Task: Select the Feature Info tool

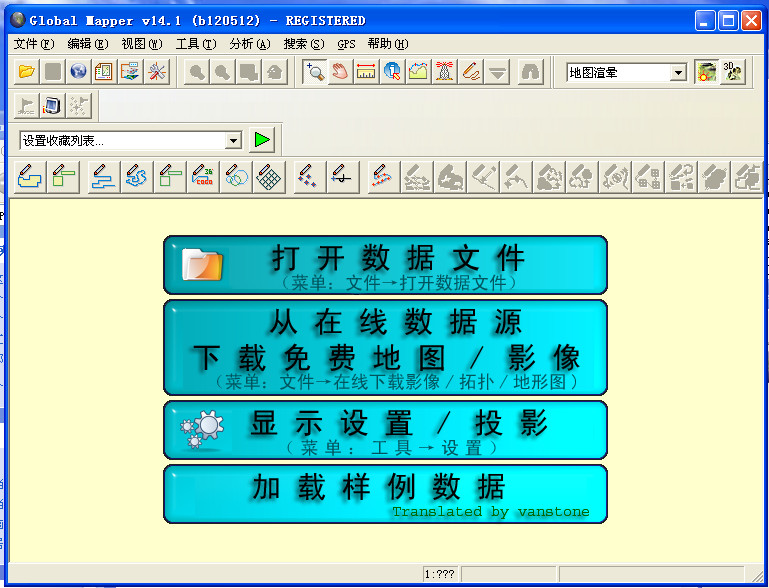Action: tap(392, 72)
